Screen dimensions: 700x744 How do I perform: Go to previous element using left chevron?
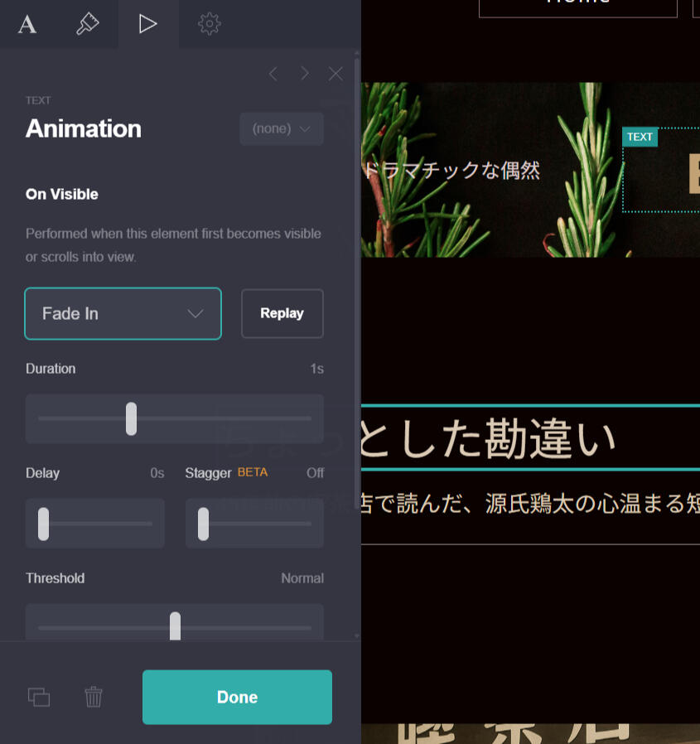coord(273,74)
